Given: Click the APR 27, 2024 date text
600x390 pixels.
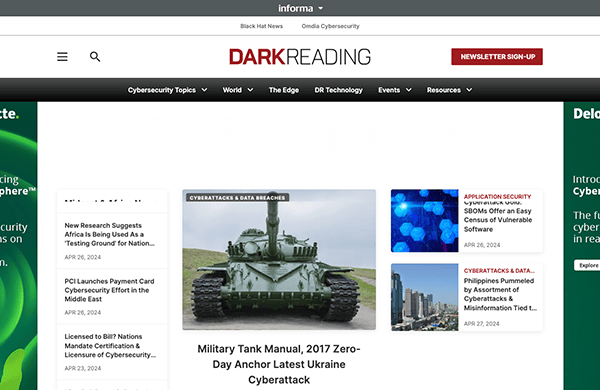Looking at the screenshot, I should pyautogui.click(x=481, y=324).
